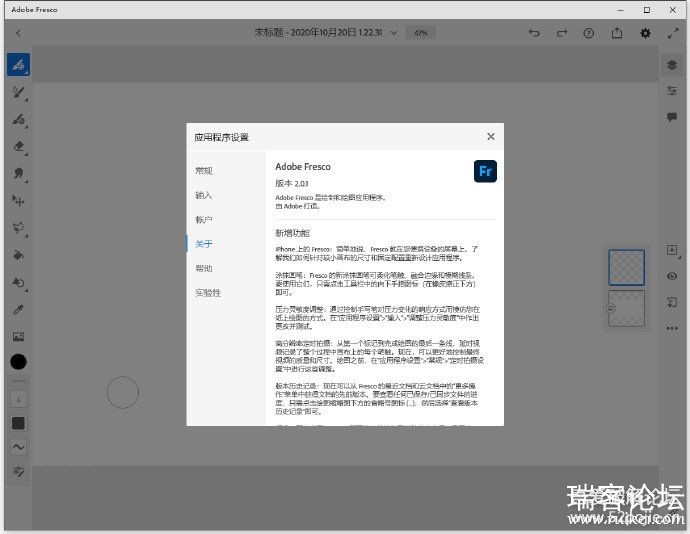Select the Live Brush tool

18,92
